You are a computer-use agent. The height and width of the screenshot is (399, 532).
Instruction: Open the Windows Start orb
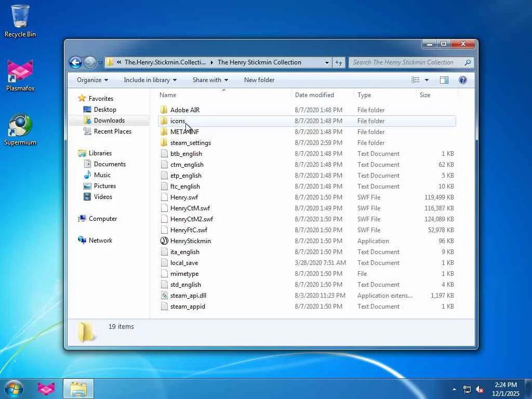(x=14, y=389)
